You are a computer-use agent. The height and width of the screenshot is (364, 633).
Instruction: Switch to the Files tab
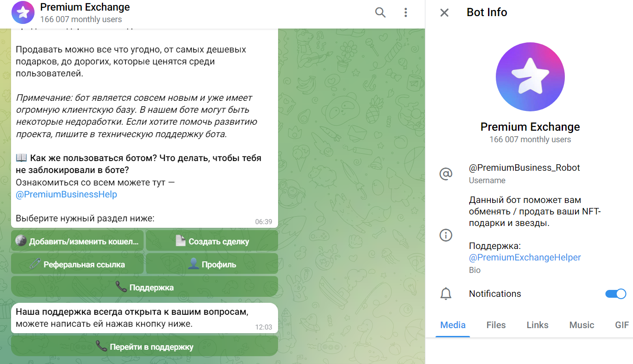496,325
